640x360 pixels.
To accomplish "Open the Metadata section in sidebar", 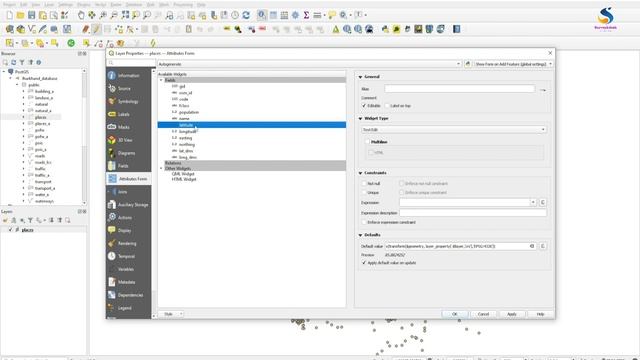I will 129,282.
